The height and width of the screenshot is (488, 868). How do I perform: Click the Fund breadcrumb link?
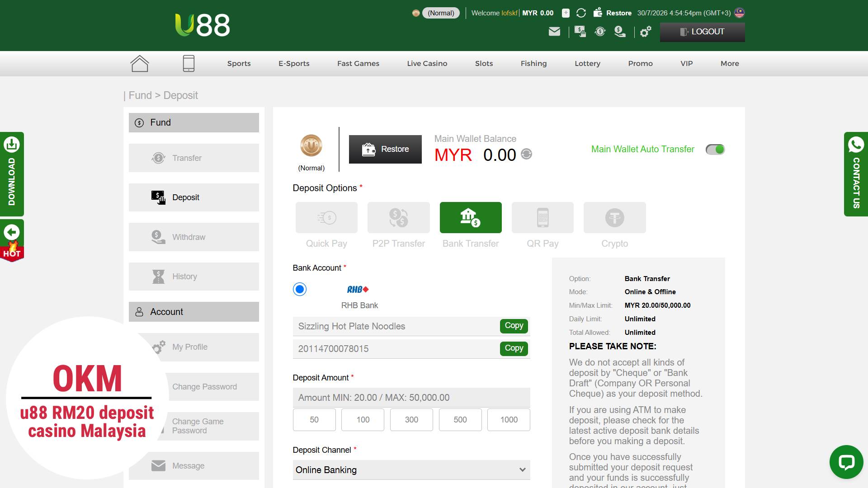[x=140, y=95]
